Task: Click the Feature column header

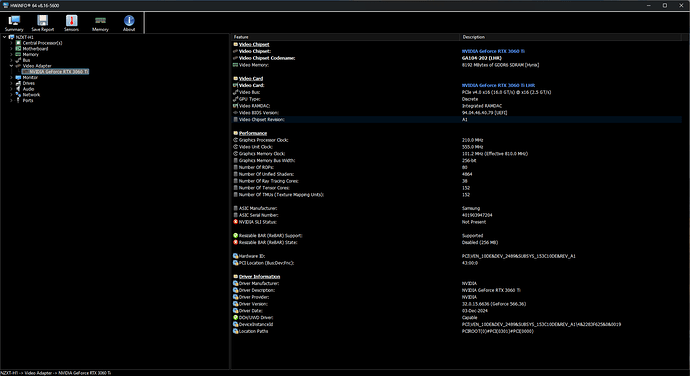Action: (345, 37)
